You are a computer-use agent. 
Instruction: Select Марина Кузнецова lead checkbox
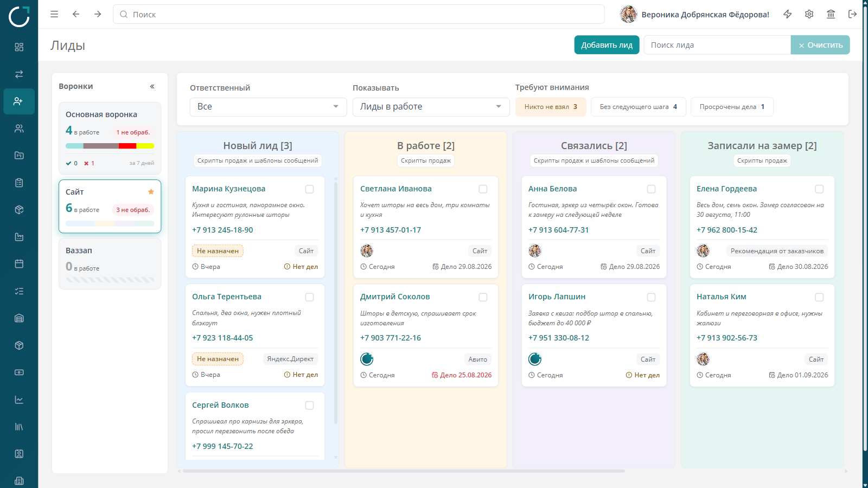tap(309, 189)
